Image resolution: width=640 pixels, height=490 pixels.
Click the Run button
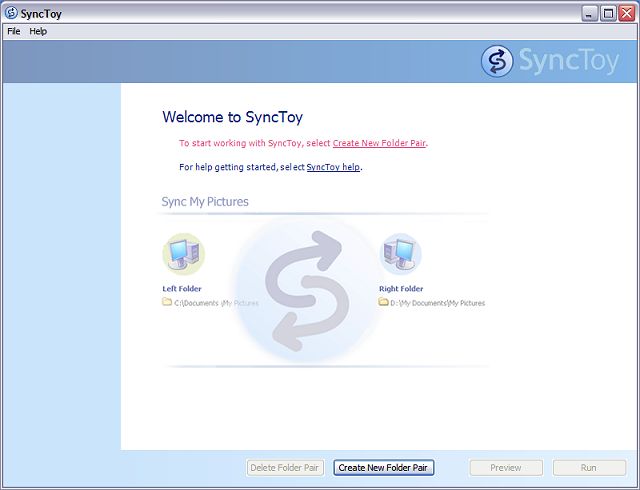click(589, 468)
